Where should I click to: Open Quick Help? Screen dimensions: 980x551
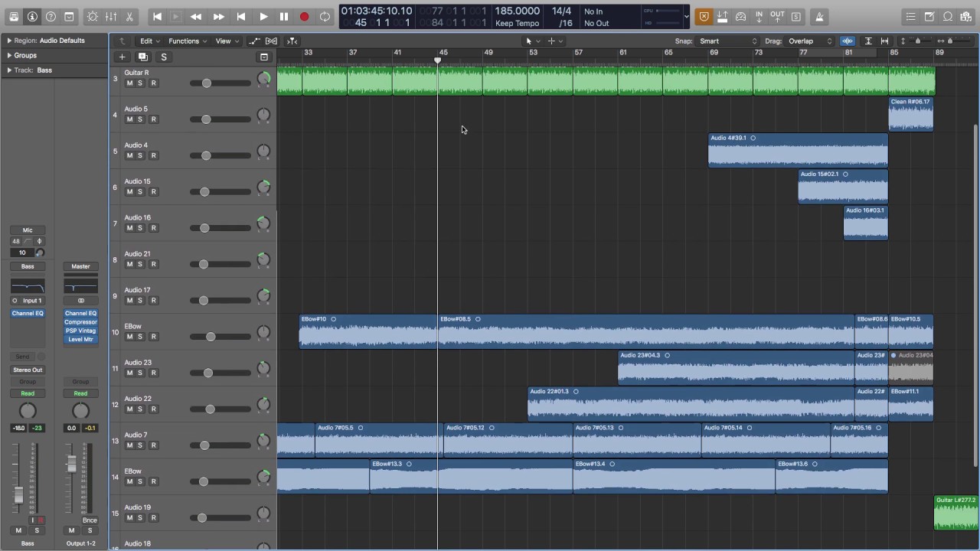point(51,17)
